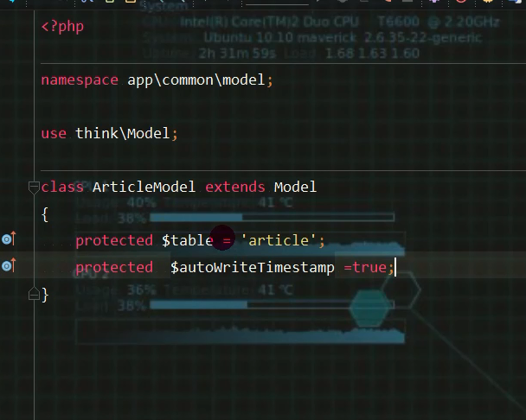Click the parent class Model after extends
This screenshot has height=420, width=526.
click(295, 187)
